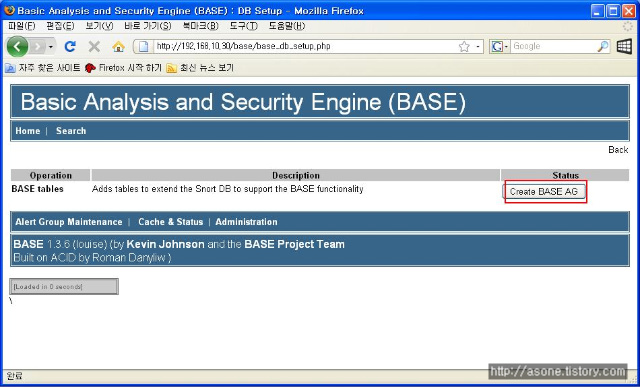
Task: Go to the Home page icon
Action: [x=118, y=47]
